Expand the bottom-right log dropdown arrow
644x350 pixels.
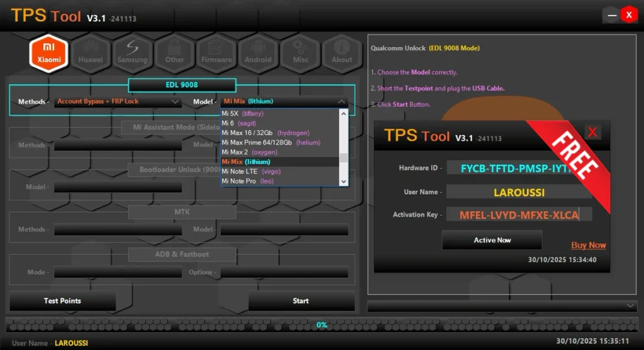point(631,305)
